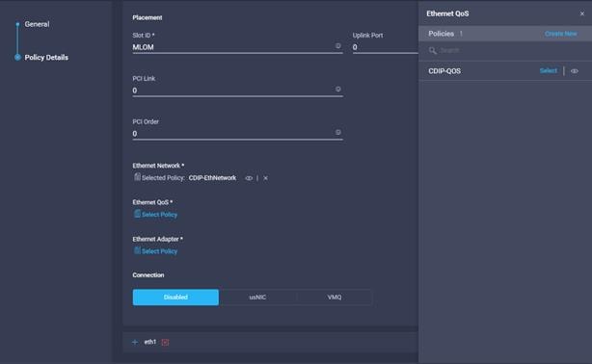Set Connection to Disabled
Screen dimensions: 592x364
click(175, 298)
